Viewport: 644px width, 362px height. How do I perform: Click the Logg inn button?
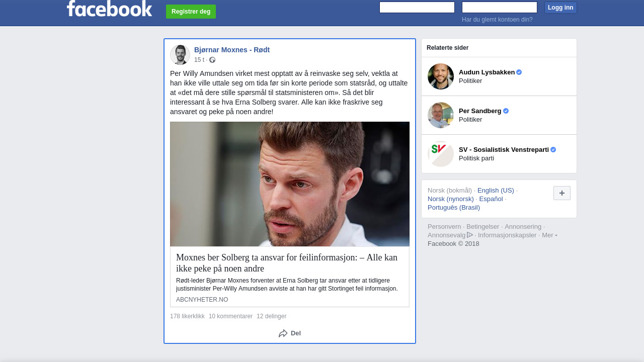pyautogui.click(x=560, y=8)
